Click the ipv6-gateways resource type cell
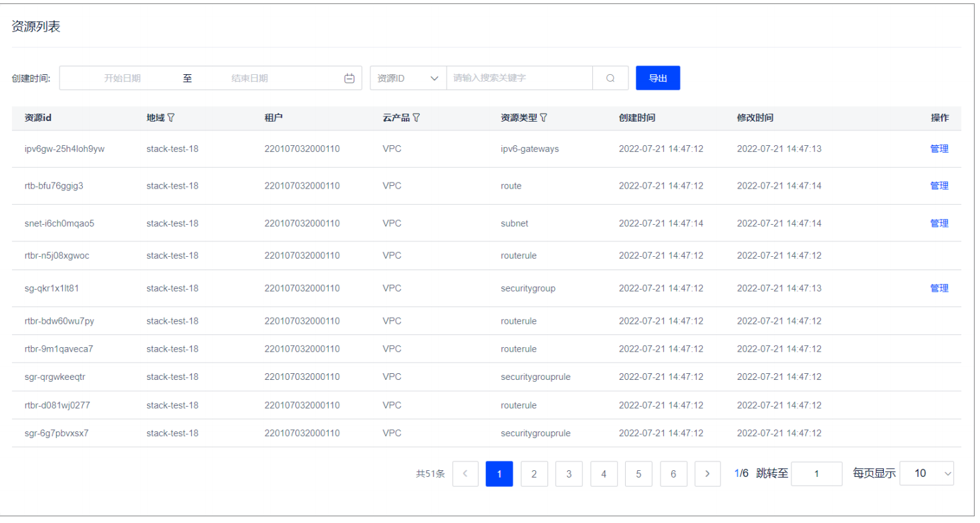The height and width of the screenshot is (523, 980). [x=529, y=149]
